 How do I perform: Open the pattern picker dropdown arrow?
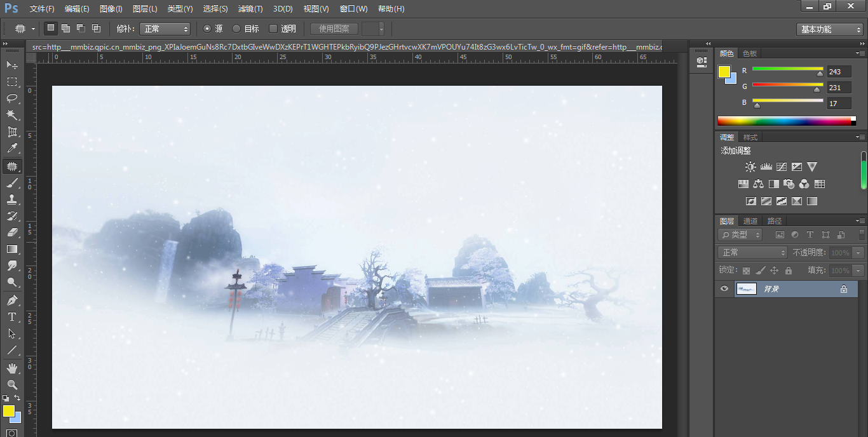(381, 29)
